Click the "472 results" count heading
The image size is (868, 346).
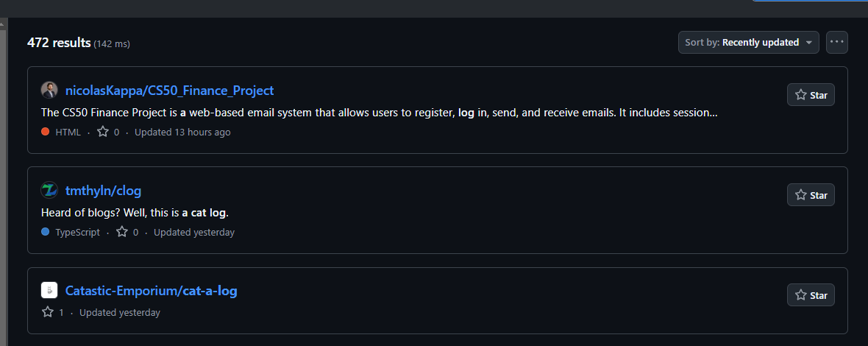[59, 43]
